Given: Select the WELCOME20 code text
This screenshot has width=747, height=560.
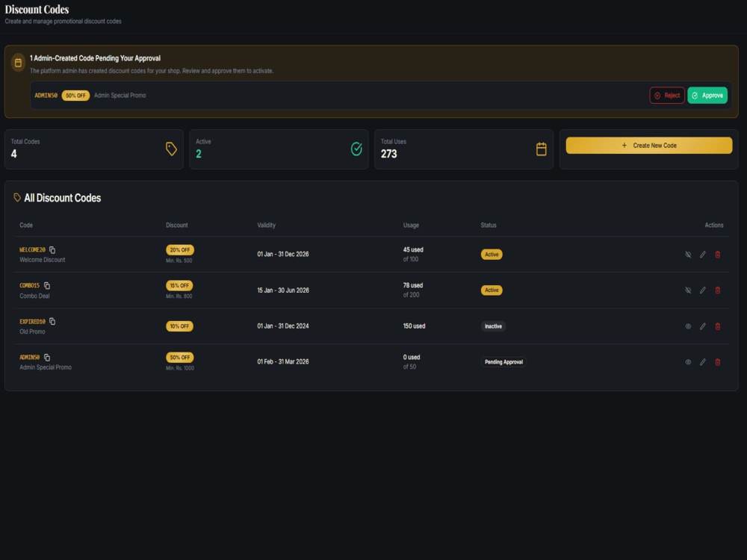Looking at the screenshot, I should pyautogui.click(x=32, y=250).
